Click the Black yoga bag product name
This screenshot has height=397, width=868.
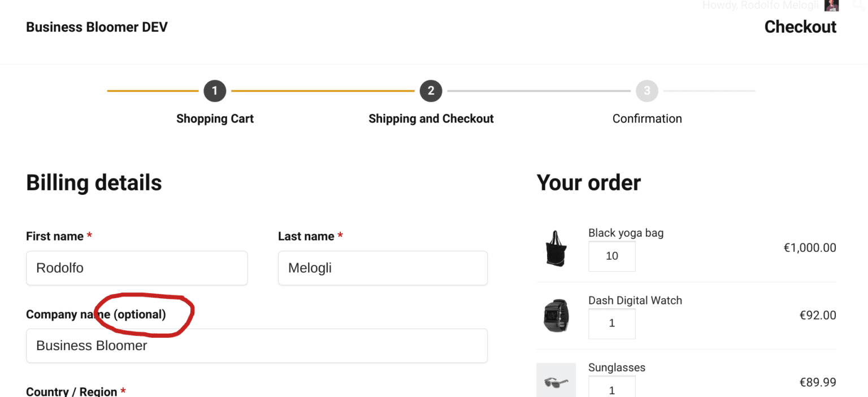(x=626, y=233)
